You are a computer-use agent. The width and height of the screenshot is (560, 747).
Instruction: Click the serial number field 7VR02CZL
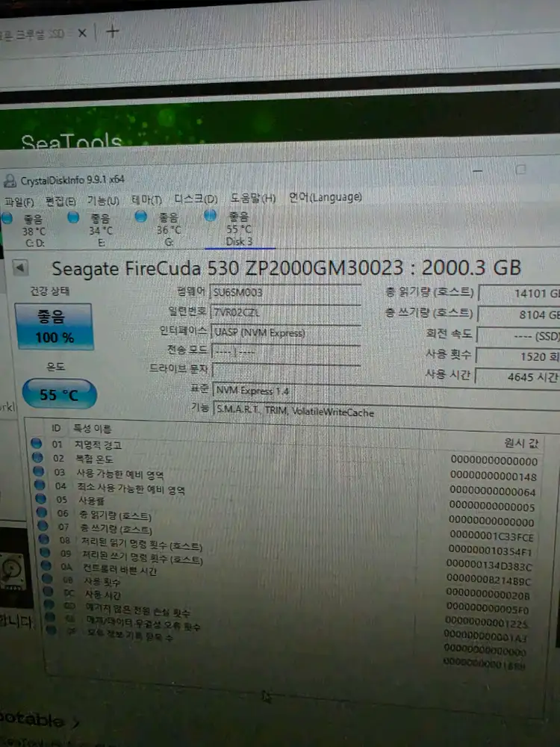tap(285, 312)
